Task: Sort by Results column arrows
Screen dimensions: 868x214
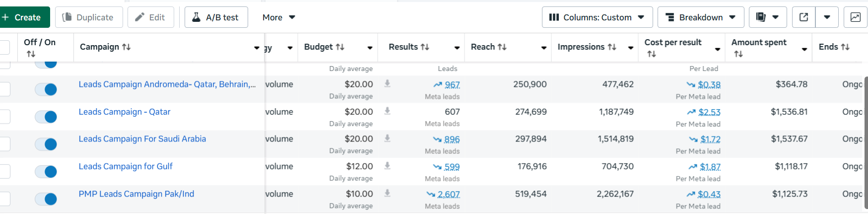Action: point(425,47)
